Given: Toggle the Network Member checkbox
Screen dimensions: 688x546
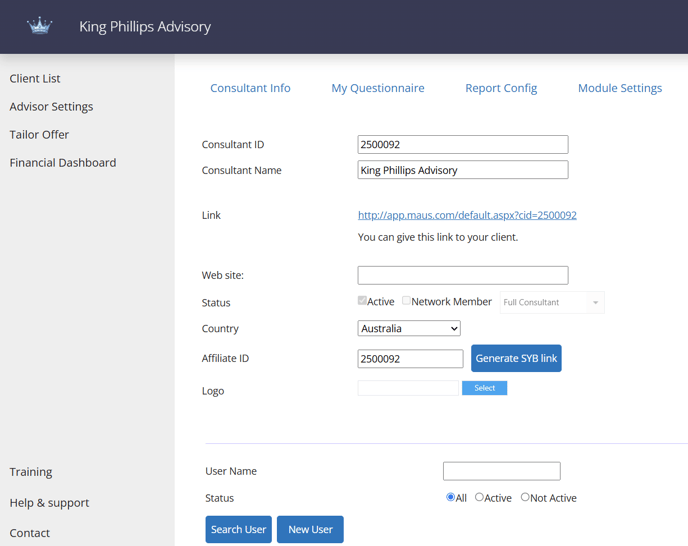Looking at the screenshot, I should coord(406,301).
